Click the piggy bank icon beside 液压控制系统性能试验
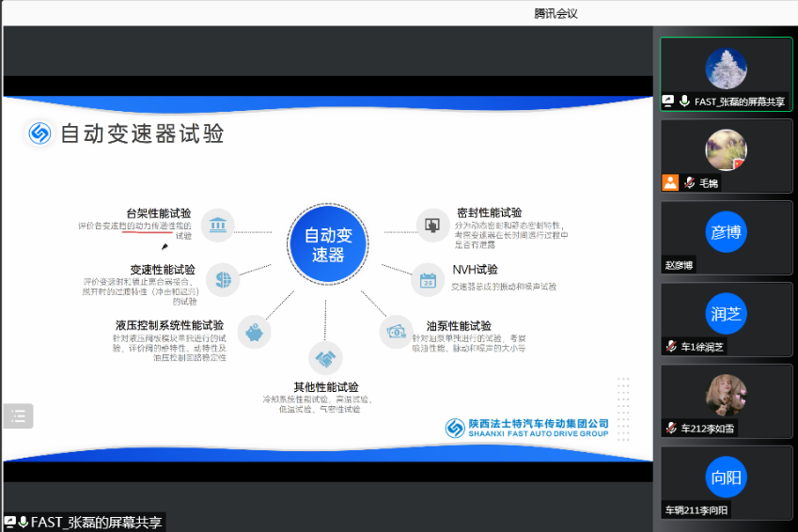Screen dimensions: 798x532 [254, 332]
